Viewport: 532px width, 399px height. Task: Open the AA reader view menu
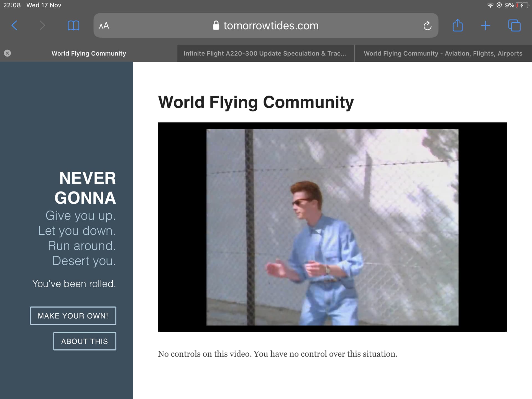(x=104, y=26)
